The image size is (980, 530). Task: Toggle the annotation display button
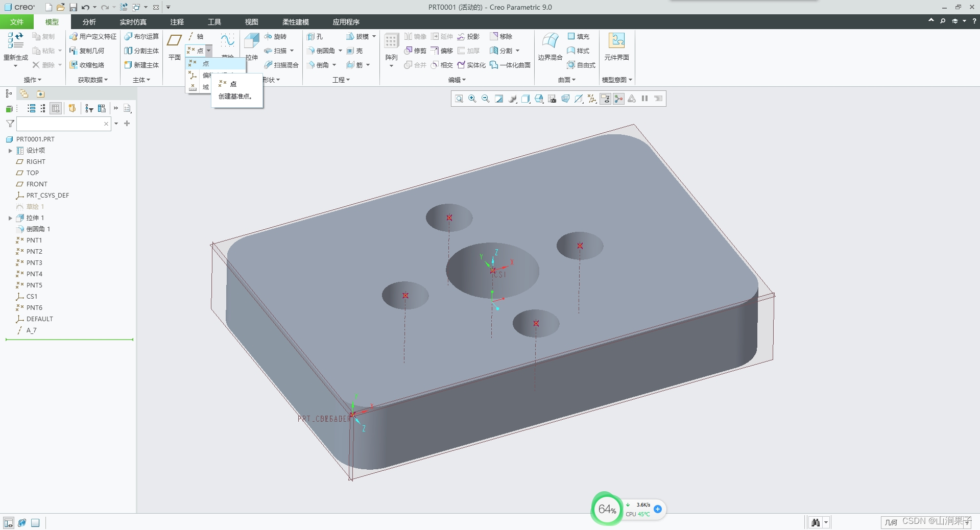click(x=605, y=99)
